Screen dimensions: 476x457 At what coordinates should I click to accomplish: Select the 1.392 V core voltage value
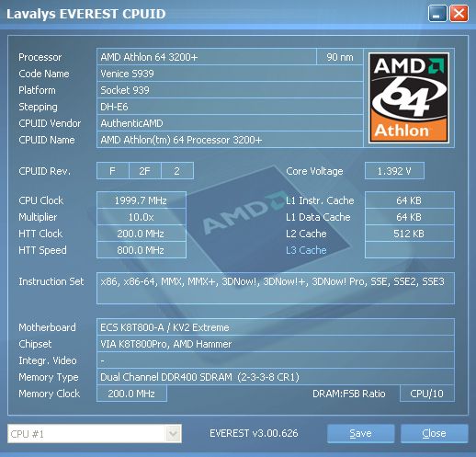[x=394, y=171]
